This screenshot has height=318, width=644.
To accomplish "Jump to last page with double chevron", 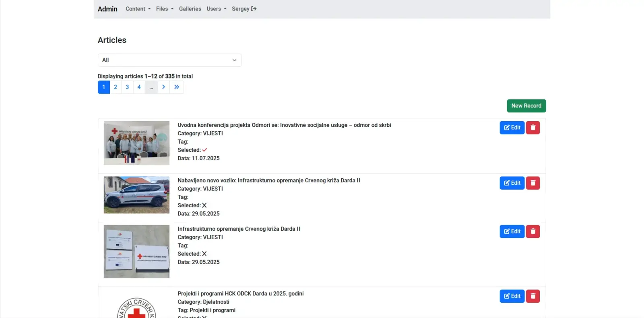I will (x=177, y=87).
